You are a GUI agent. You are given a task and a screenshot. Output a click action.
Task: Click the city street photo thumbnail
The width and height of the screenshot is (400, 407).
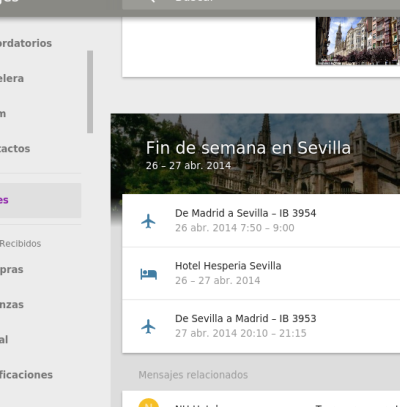pos(358,41)
